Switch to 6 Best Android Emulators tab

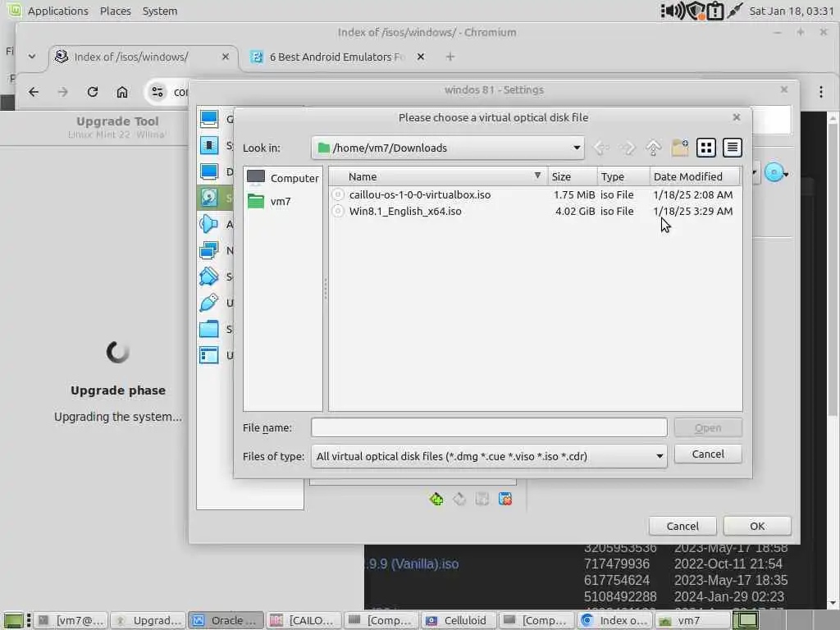(x=336, y=57)
